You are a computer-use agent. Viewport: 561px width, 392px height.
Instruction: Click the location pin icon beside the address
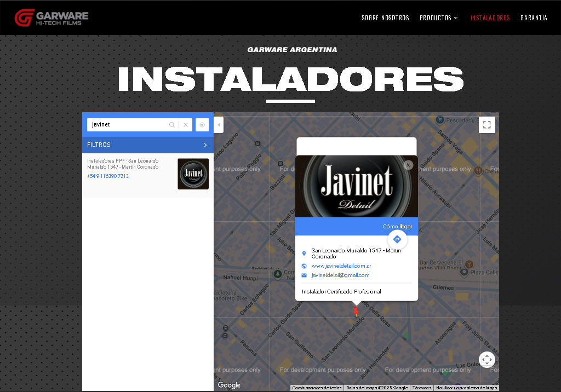pos(305,253)
